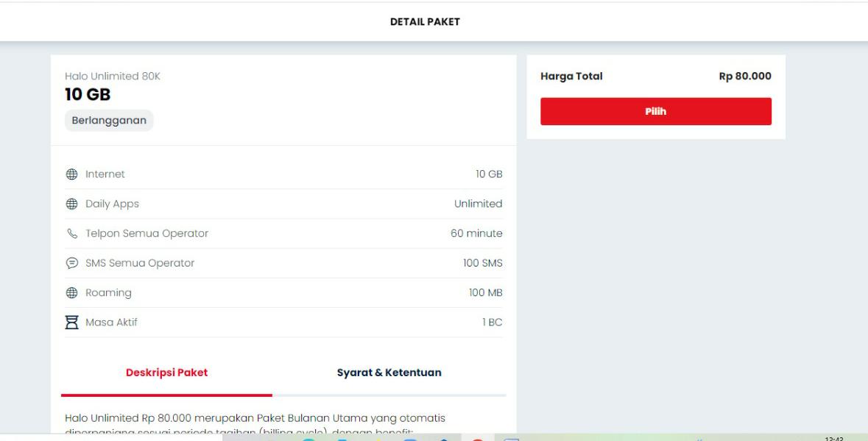Click the Harga Total label
Viewport: 868px width, 441px height.
[571, 76]
